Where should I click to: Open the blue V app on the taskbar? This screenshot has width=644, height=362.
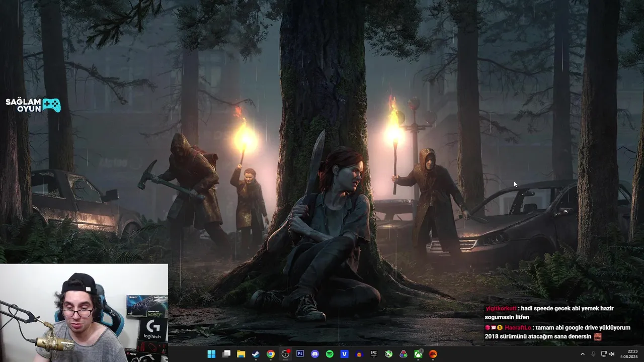point(345,354)
